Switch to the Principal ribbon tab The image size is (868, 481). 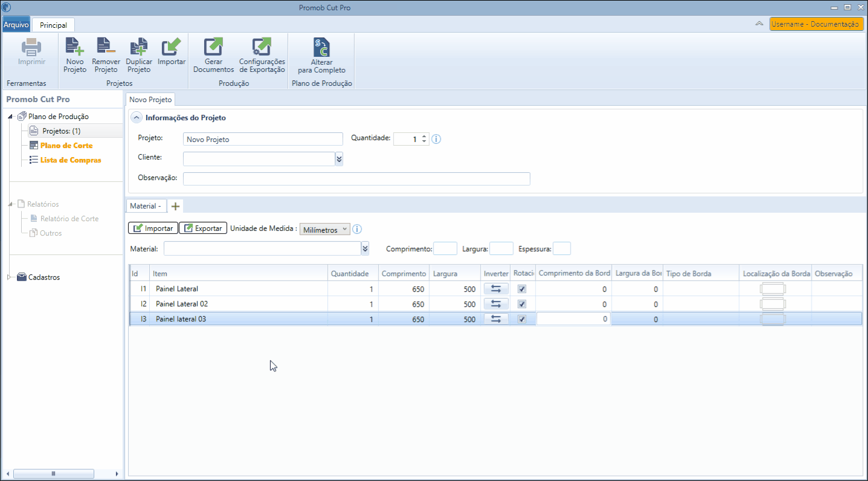53,25
